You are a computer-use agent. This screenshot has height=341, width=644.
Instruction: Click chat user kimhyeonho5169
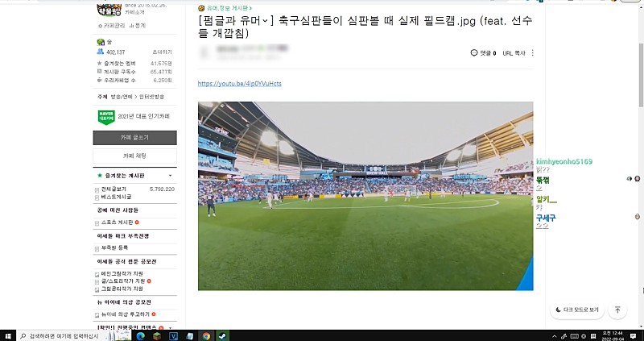point(564,162)
